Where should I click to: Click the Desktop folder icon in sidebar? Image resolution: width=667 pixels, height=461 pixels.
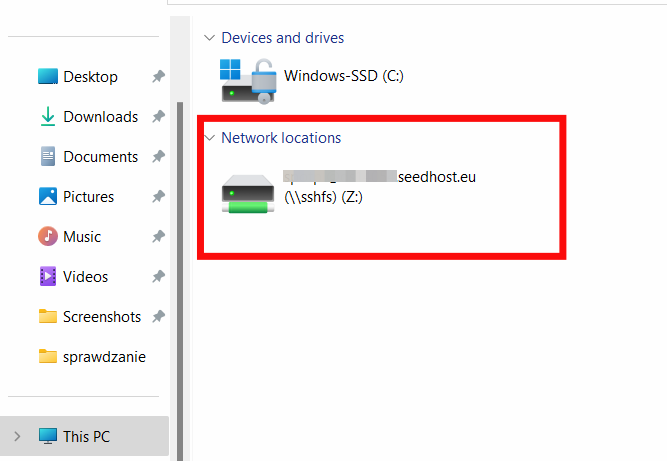click(x=48, y=77)
